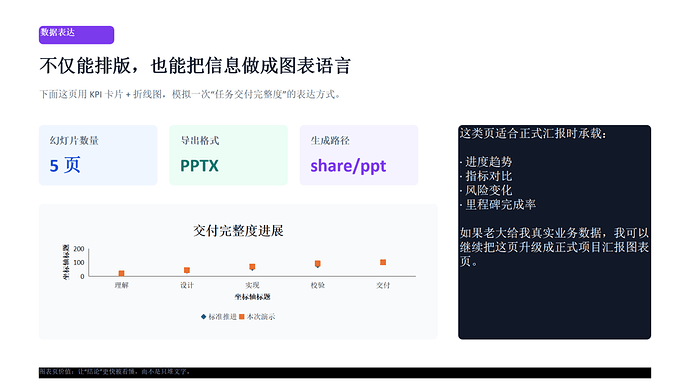Select the orange data marker above 设计
Image resolution: width=690 pixels, height=388 pixels.
187,270
